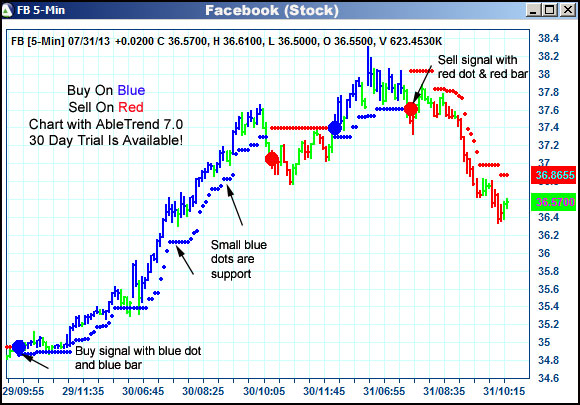The height and width of the screenshot is (405, 580).
Task: Click the large blue buy dot near 30/11:45
Action: point(335,128)
